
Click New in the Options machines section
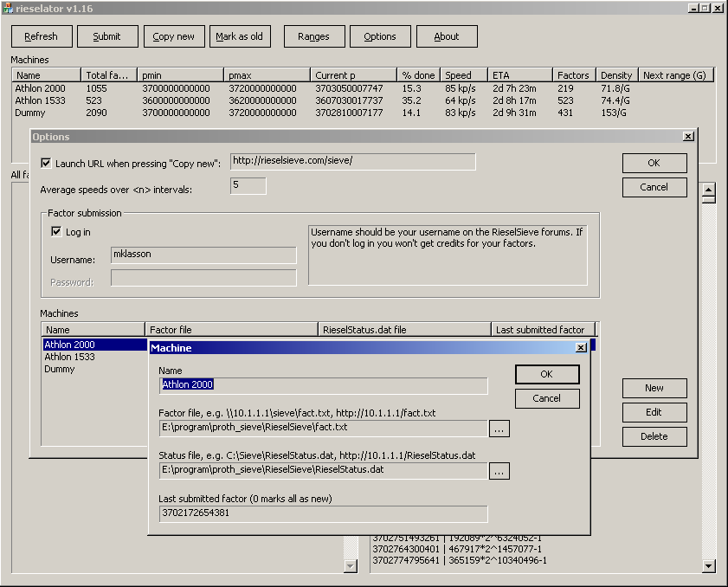tap(654, 388)
